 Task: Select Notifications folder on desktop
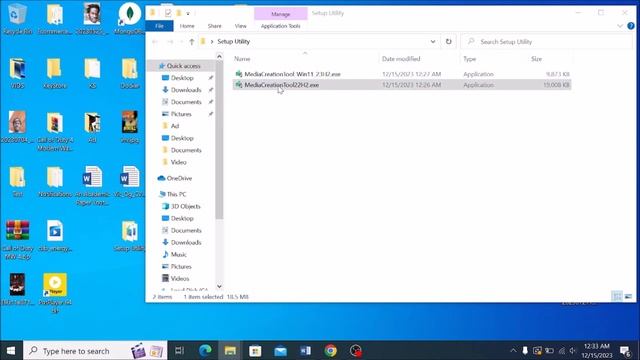pyautogui.click(x=55, y=182)
